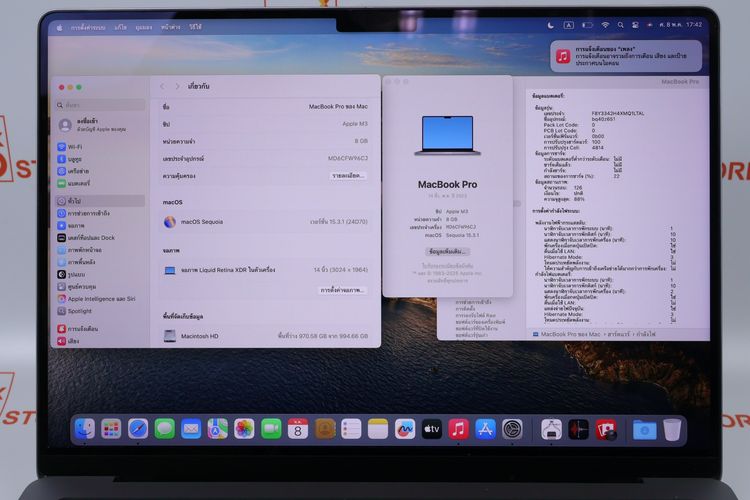750x500 pixels.
Task: Open Notes from the Dock
Action: [x=378, y=429]
